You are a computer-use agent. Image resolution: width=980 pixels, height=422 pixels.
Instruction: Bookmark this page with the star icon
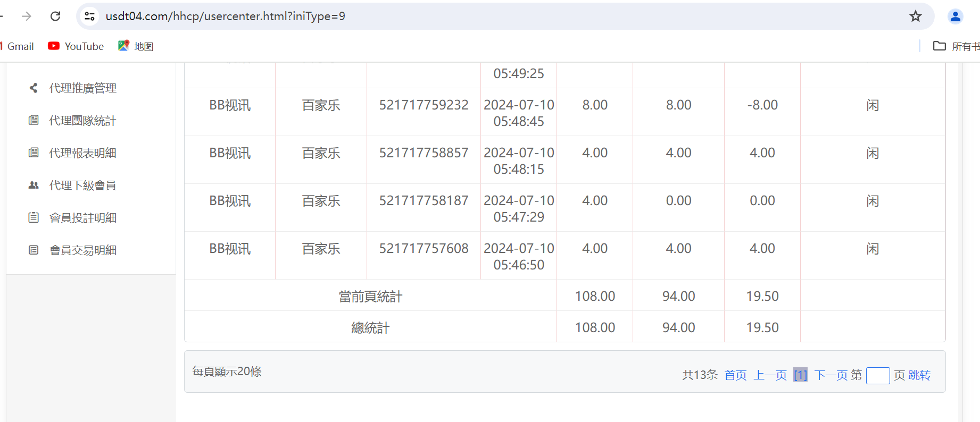915,16
